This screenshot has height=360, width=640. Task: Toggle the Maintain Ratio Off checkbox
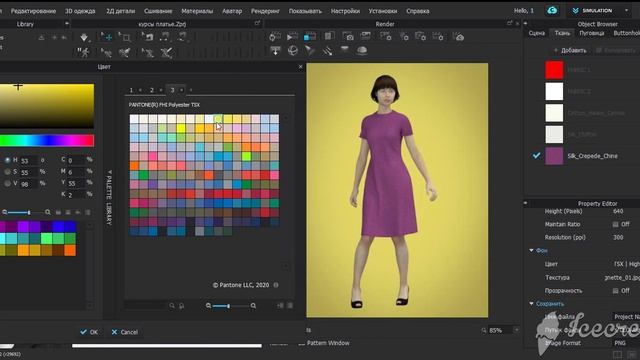pos(616,224)
